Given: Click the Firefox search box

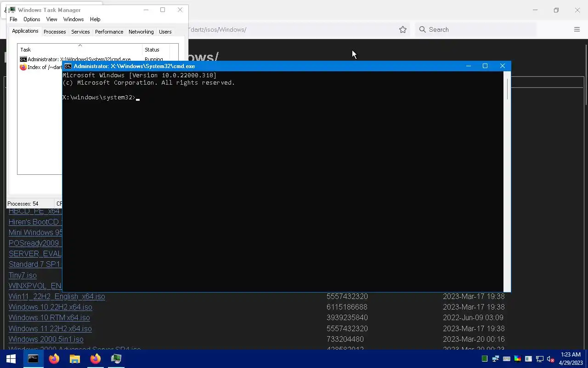Looking at the screenshot, I should coord(475,29).
